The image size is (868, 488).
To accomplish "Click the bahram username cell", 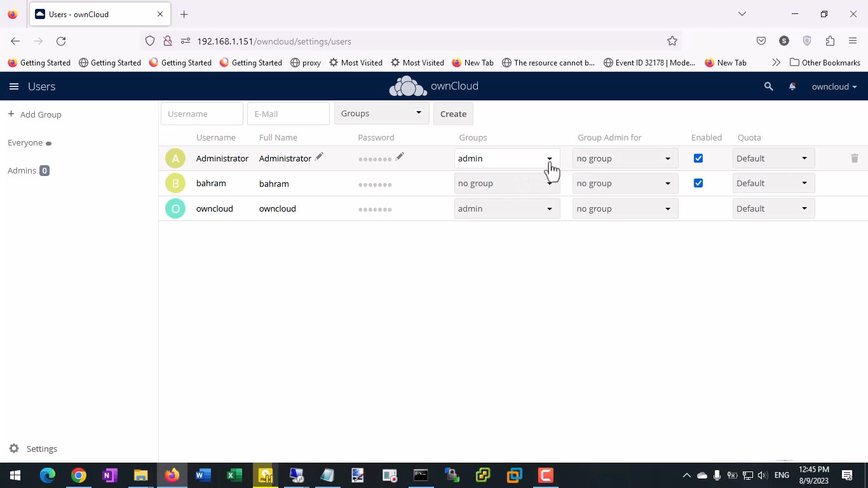I will [211, 183].
